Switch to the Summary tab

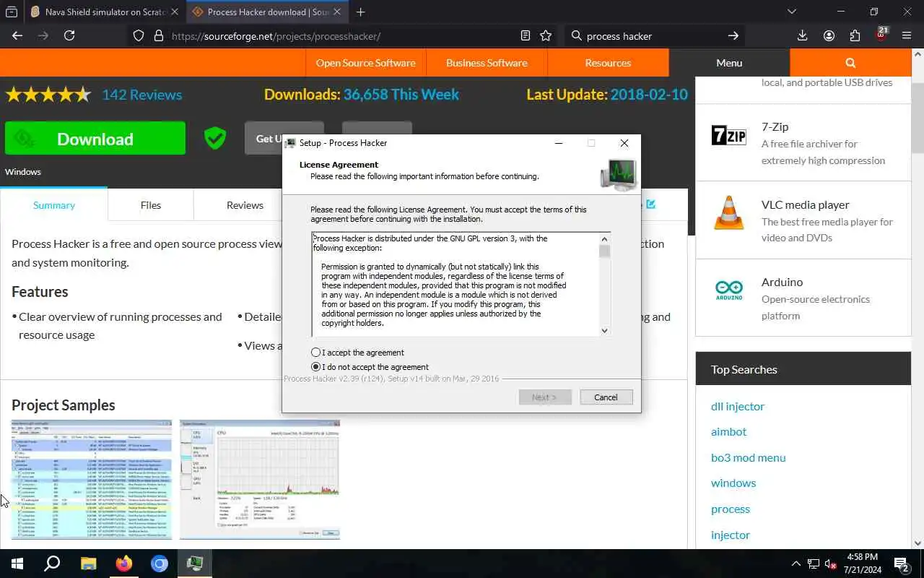54,205
